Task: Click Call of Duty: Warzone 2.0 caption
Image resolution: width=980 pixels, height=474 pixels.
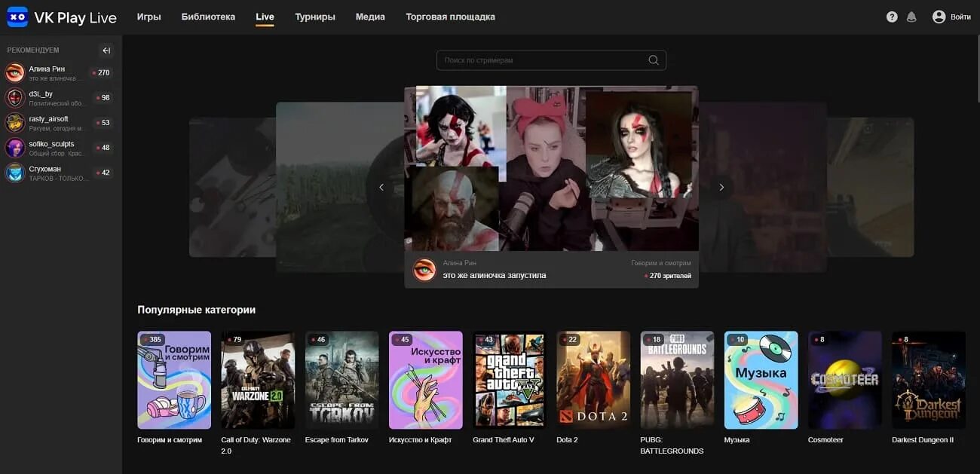Action: coord(256,445)
